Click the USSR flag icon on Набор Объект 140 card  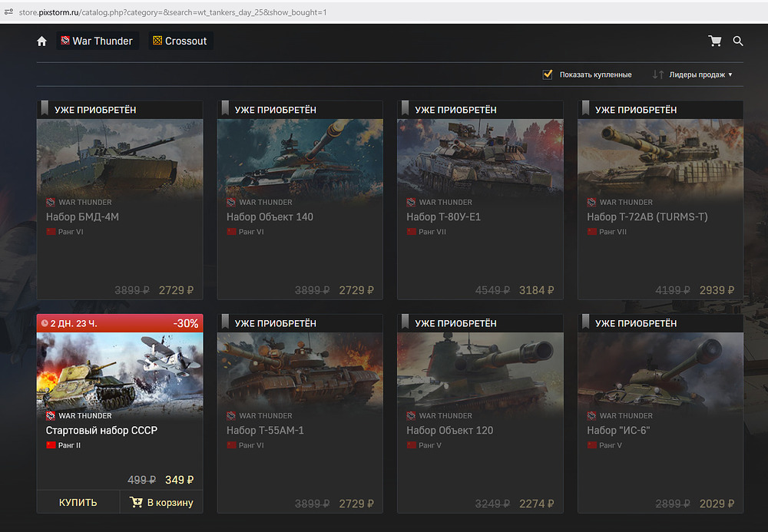point(232,232)
